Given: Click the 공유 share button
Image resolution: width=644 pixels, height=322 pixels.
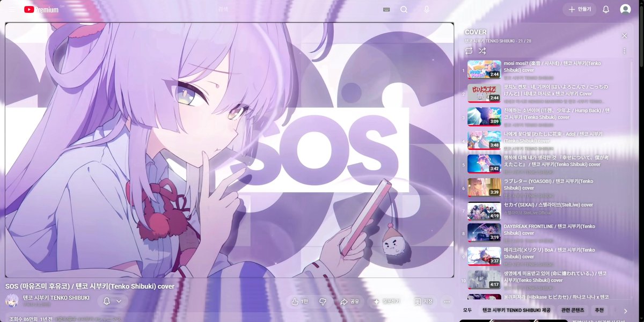Looking at the screenshot, I should click(349, 302).
